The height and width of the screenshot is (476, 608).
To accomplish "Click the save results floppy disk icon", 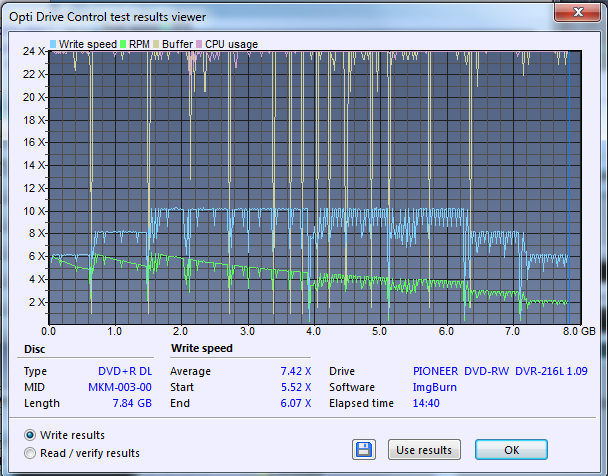I will coord(365,449).
